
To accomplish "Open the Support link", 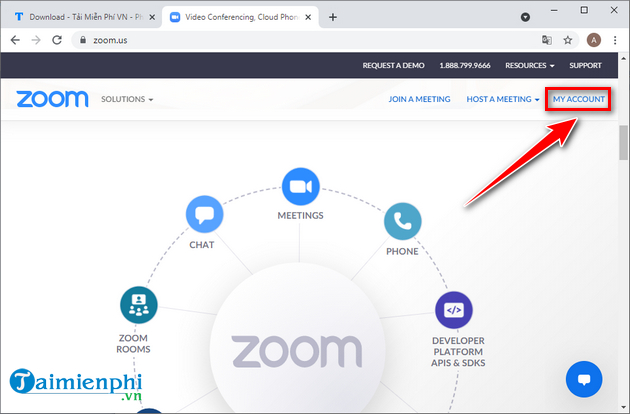I will (x=585, y=65).
